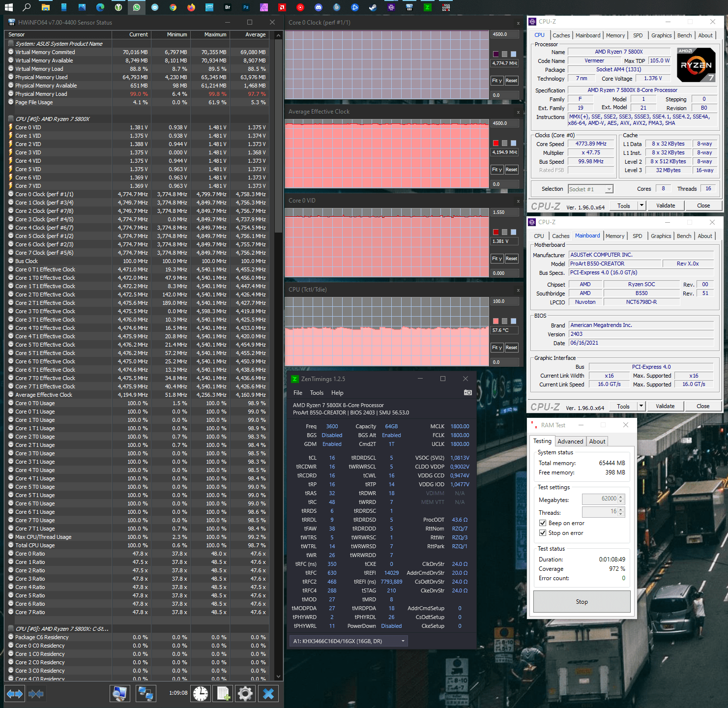
Task: Open ZenTimings green Z taskbar icon
Action: (428, 7)
